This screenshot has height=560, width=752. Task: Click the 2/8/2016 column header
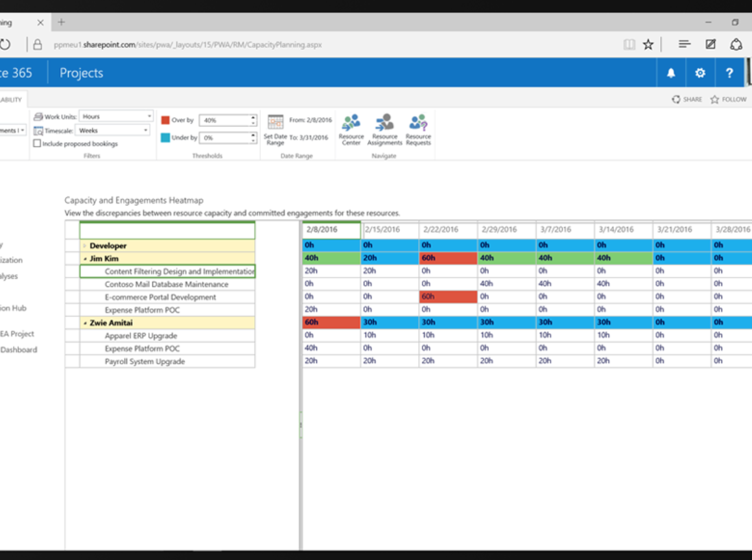(331, 229)
